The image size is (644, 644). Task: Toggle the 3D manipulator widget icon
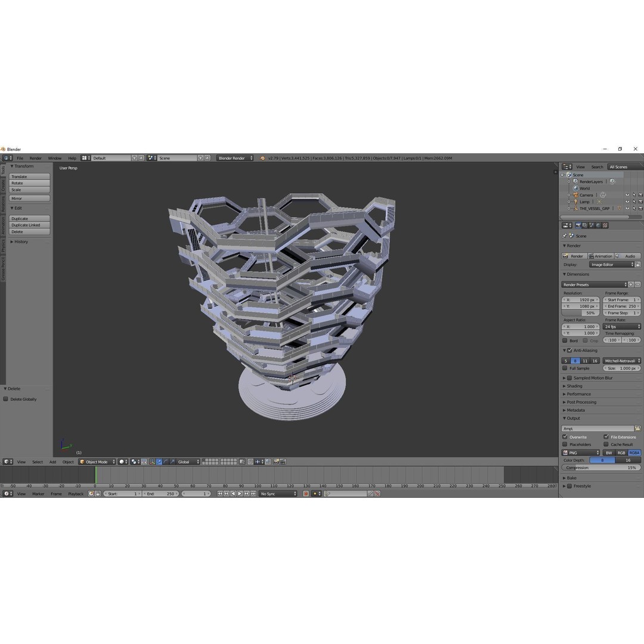[153, 462]
